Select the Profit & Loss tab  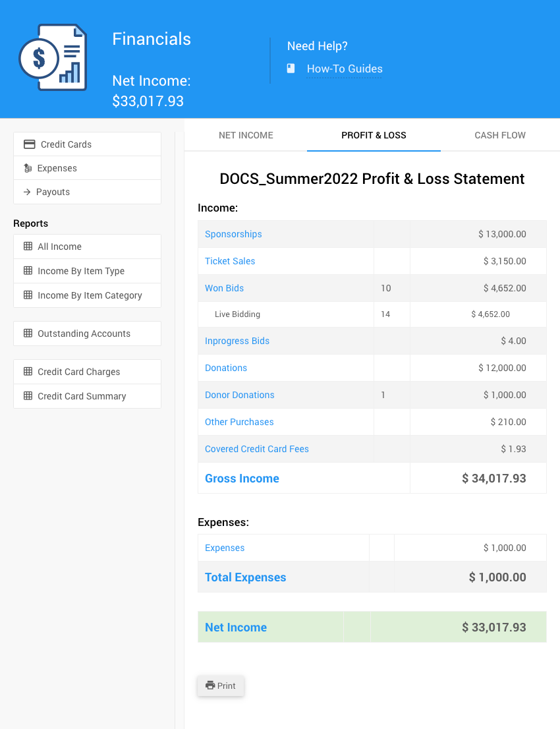(374, 135)
